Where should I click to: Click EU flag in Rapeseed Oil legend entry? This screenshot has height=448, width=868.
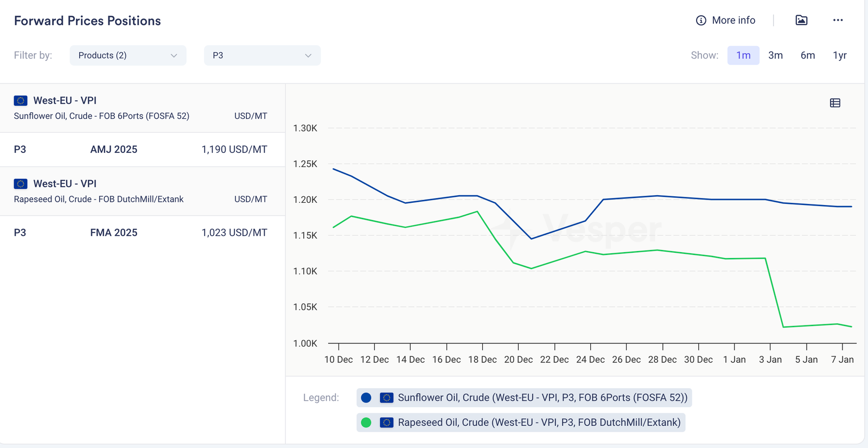[386, 423]
